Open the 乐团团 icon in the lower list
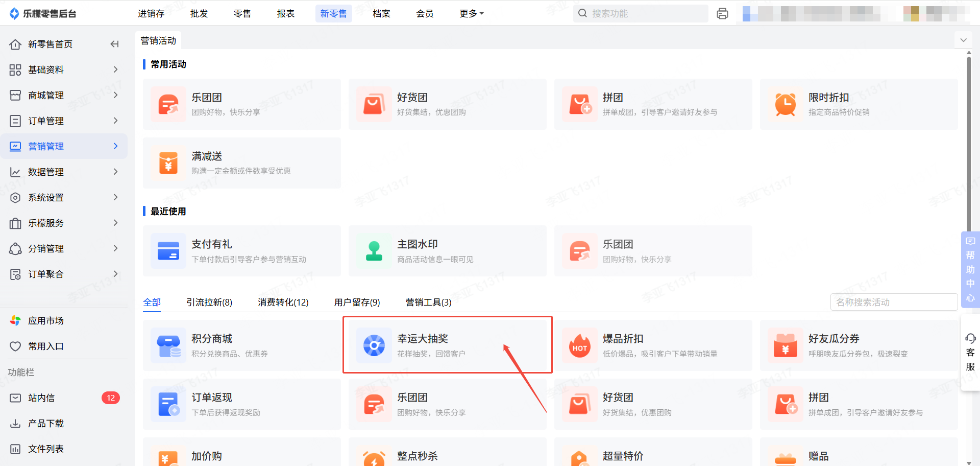This screenshot has width=980, height=466. pyautogui.click(x=374, y=404)
